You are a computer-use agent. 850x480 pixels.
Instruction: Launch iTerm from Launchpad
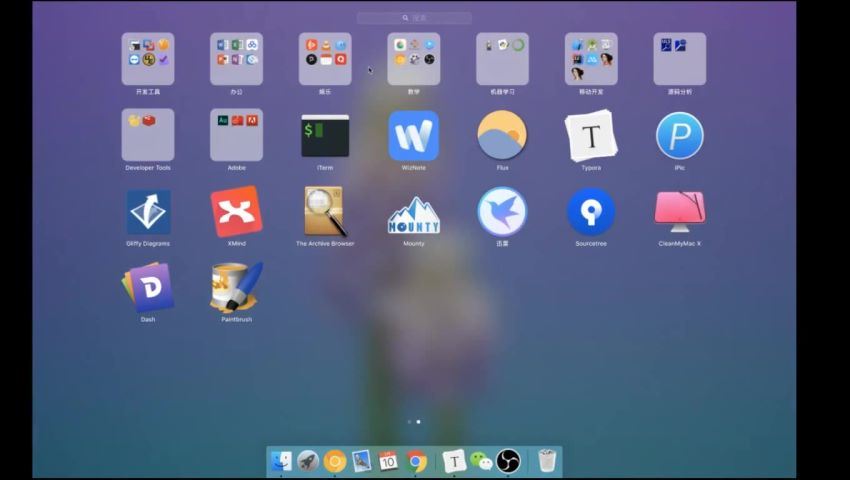(x=325, y=136)
